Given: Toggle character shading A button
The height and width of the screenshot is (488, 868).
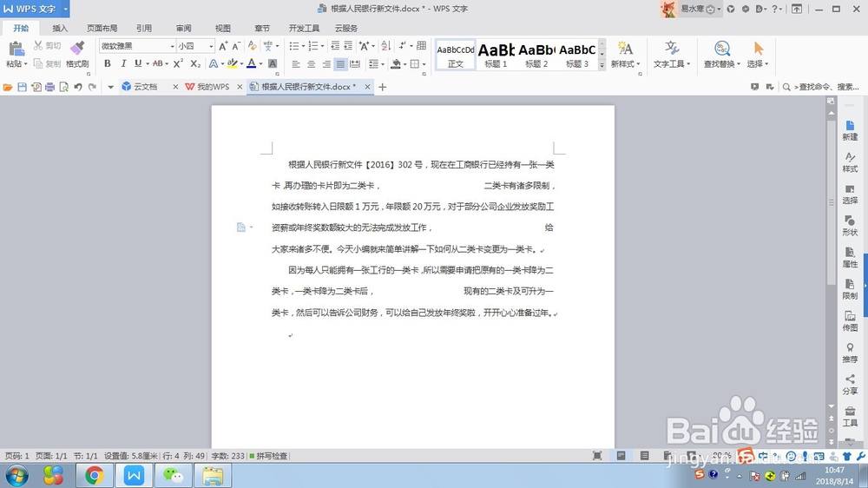Looking at the screenshot, I should (273, 63).
